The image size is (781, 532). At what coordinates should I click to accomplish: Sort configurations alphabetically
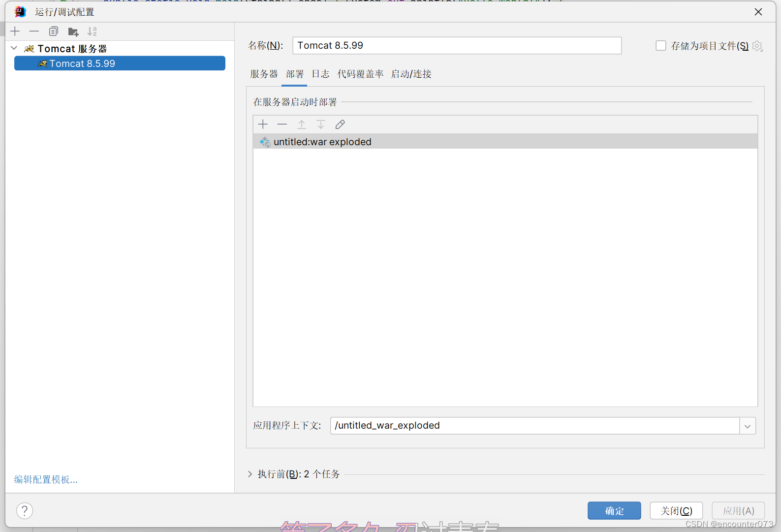pyautogui.click(x=92, y=31)
